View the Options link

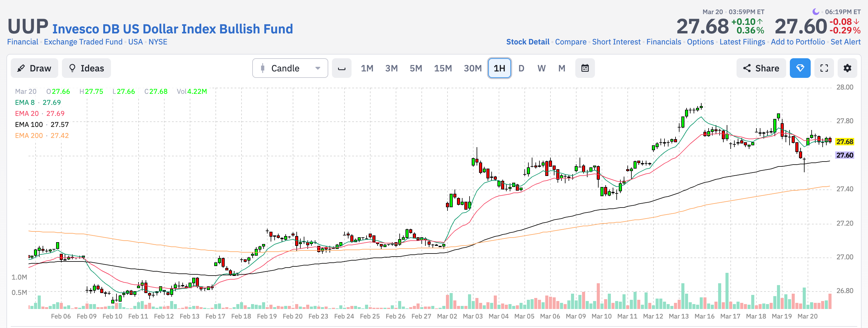pos(701,42)
